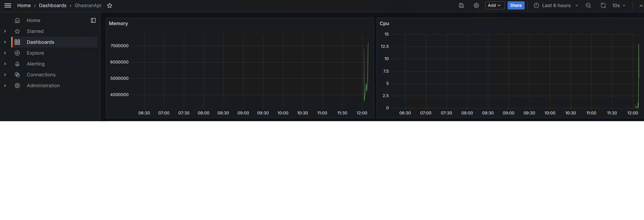
Task: Click GhasranApi breadcrumb title
Action: click(x=88, y=5)
